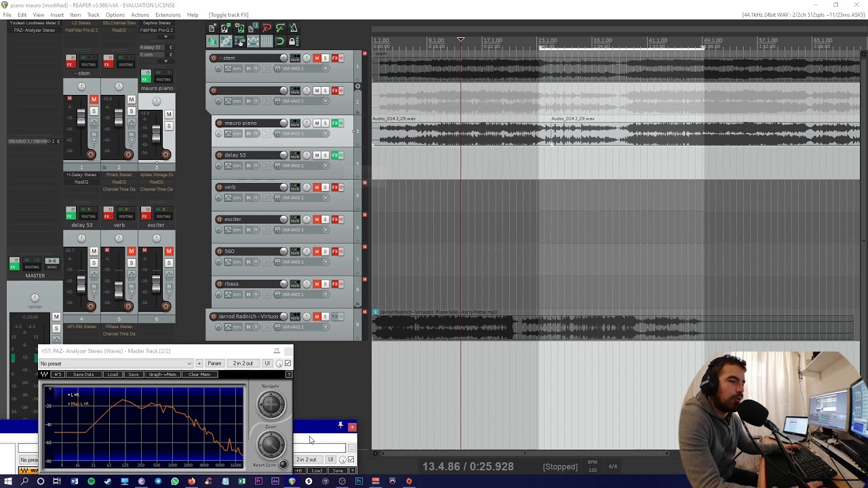Viewport: 868px width, 488px height.
Task: Arm record on mauro piano track
Action: pos(219,123)
